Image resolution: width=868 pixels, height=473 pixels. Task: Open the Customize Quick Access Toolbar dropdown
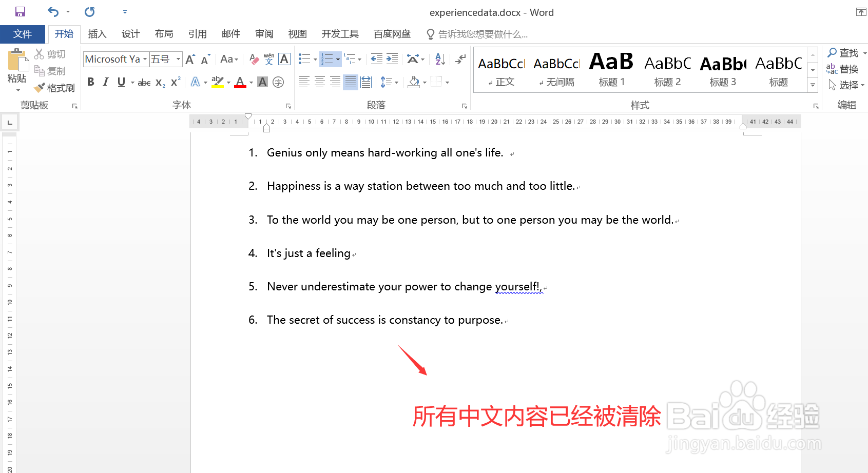pos(125,12)
